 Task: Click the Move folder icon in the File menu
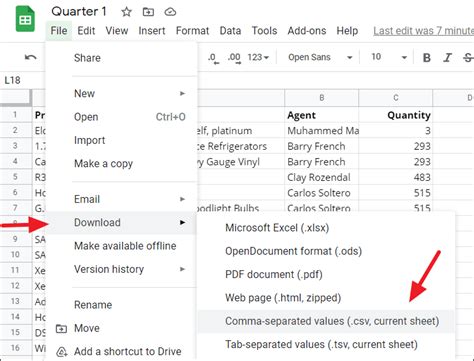[61, 329]
